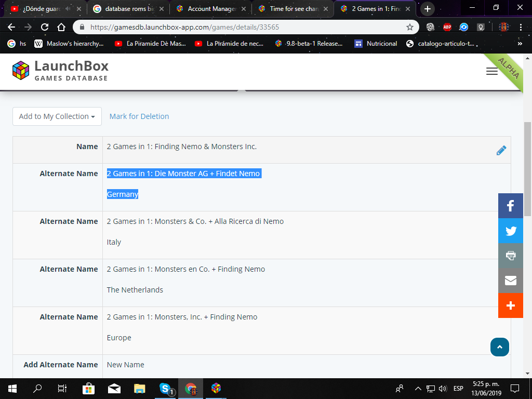
Task: Click highlighted Germany region text
Action: 123,194
